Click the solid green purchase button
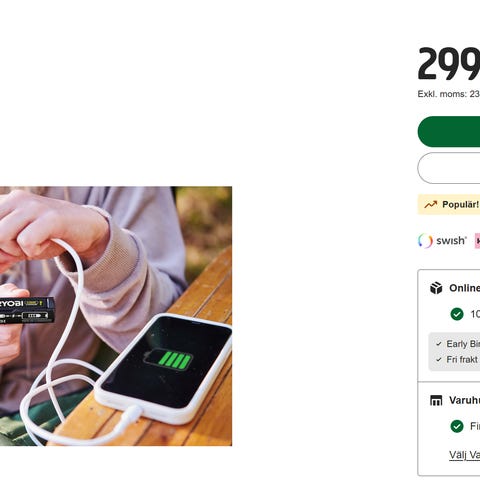Image resolution: width=480 pixels, height=480 pixels. 449,132
